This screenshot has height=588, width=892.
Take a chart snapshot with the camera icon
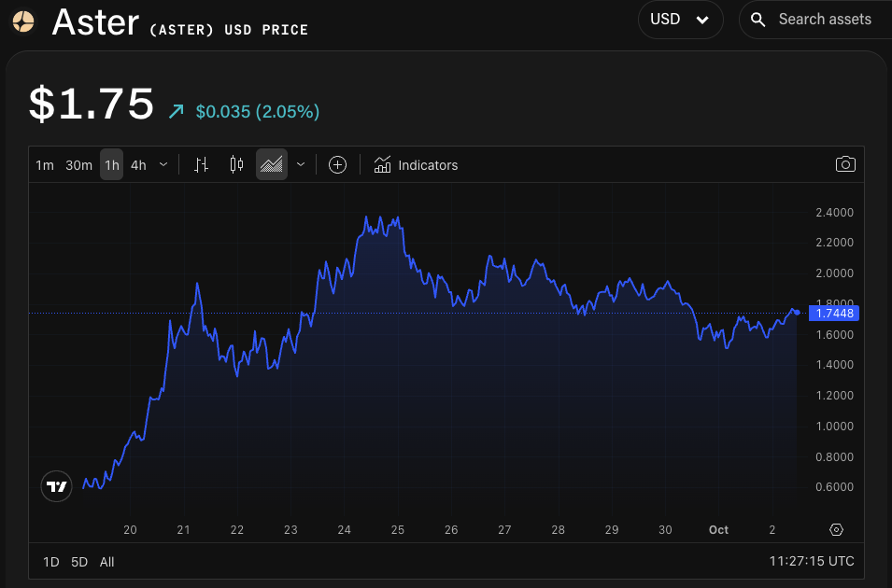pos(844,163)
